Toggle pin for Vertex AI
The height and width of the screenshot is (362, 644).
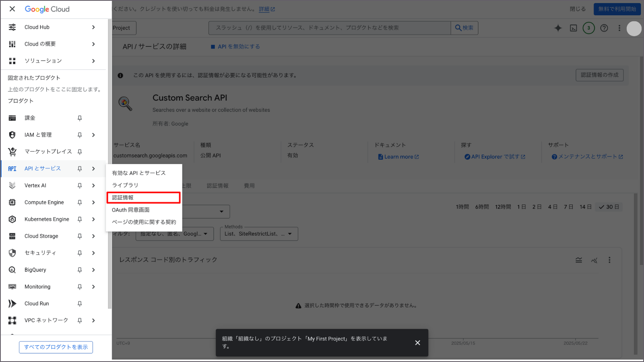pos(80,185)
